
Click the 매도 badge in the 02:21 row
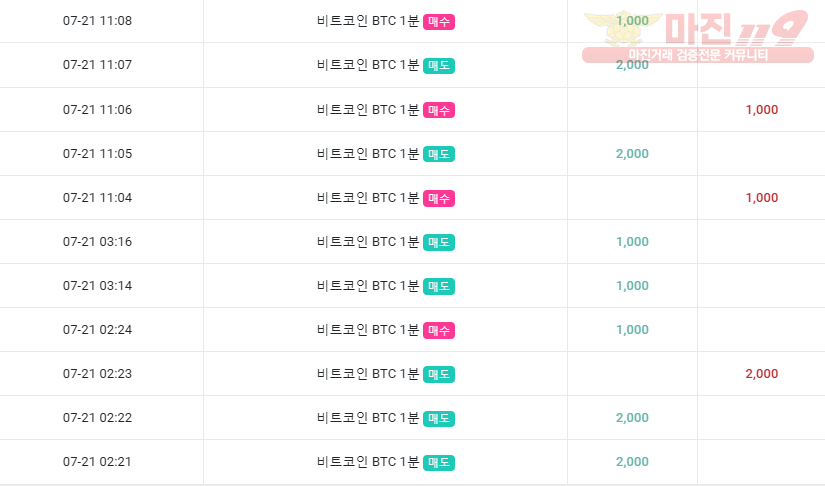point(439,462)
